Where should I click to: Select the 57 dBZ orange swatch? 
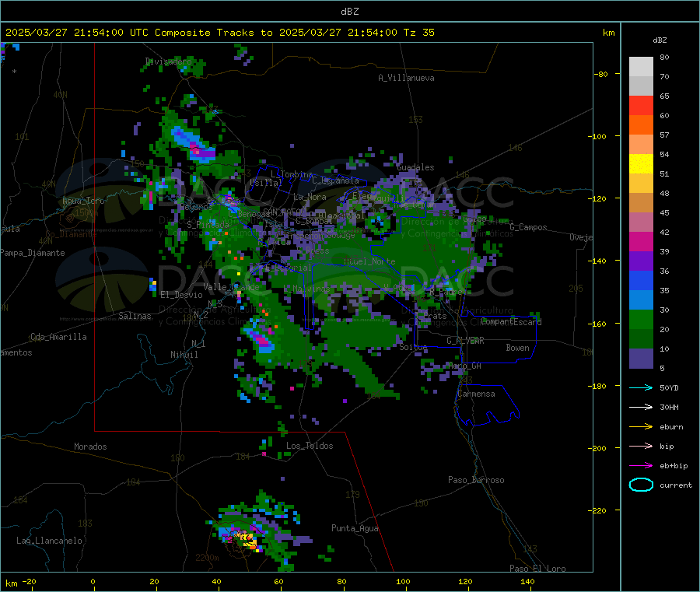pos(641,125)
